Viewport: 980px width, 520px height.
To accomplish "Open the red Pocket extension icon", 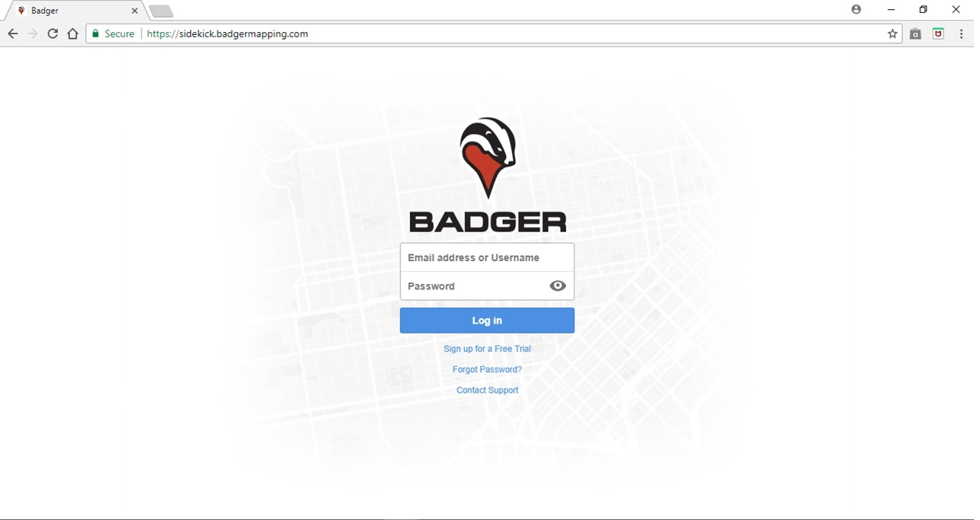I will (x=938, y=33).
